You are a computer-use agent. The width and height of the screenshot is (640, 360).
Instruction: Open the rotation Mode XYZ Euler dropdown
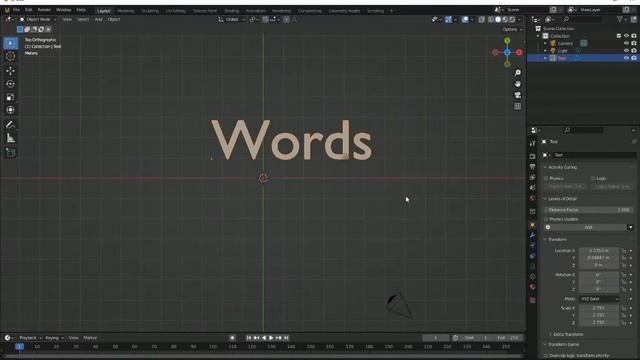click(599, 299)
